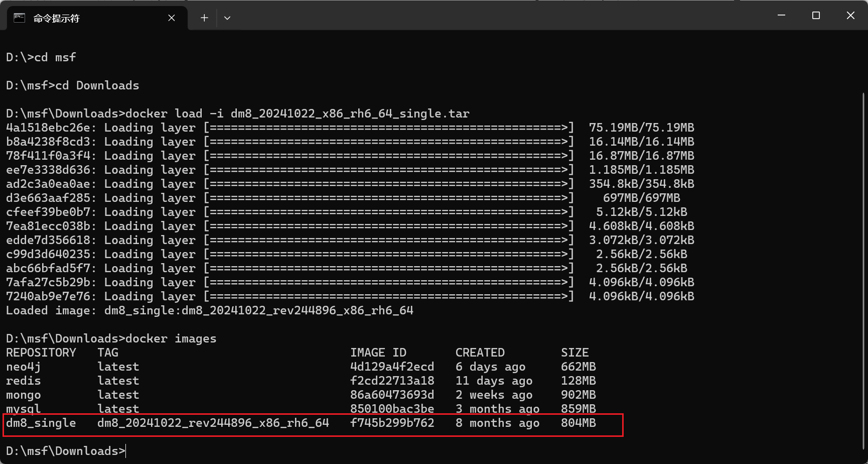
Task: Click the TAG column header
Action: 108,353
